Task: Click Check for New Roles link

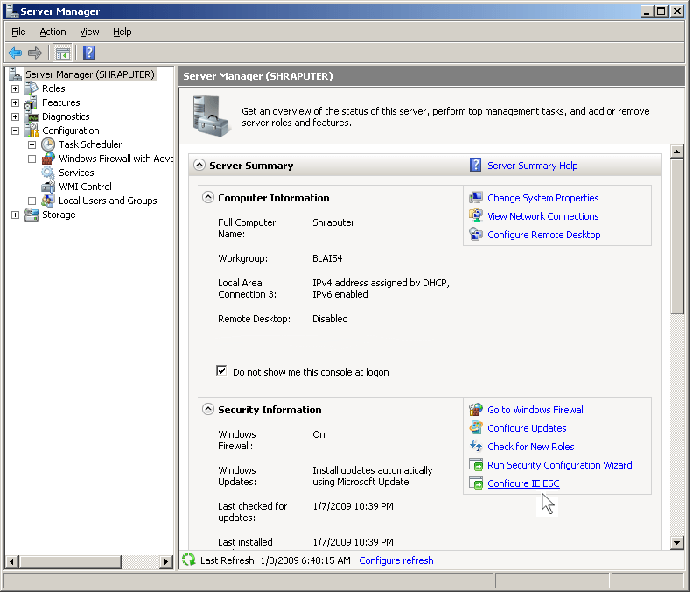Action: pos(531,447)
